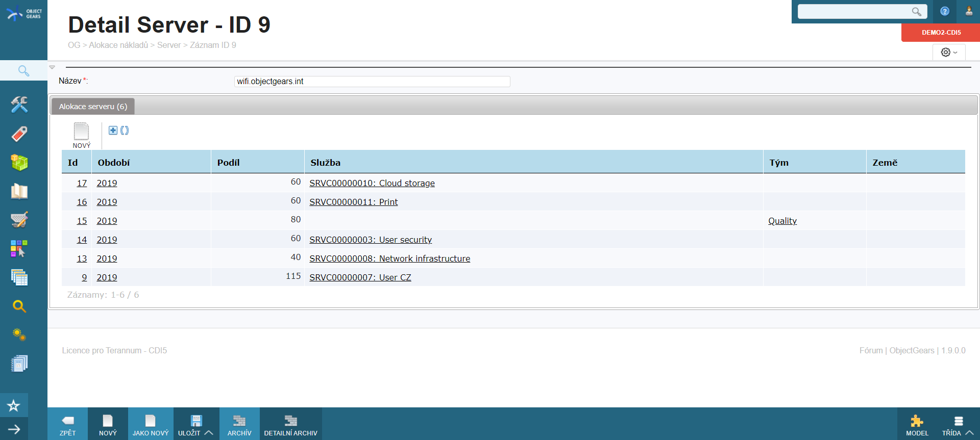Screen dimensions: 980x440
Task: Open SRVC00000010: Cloud storage link
Action: 372,183
